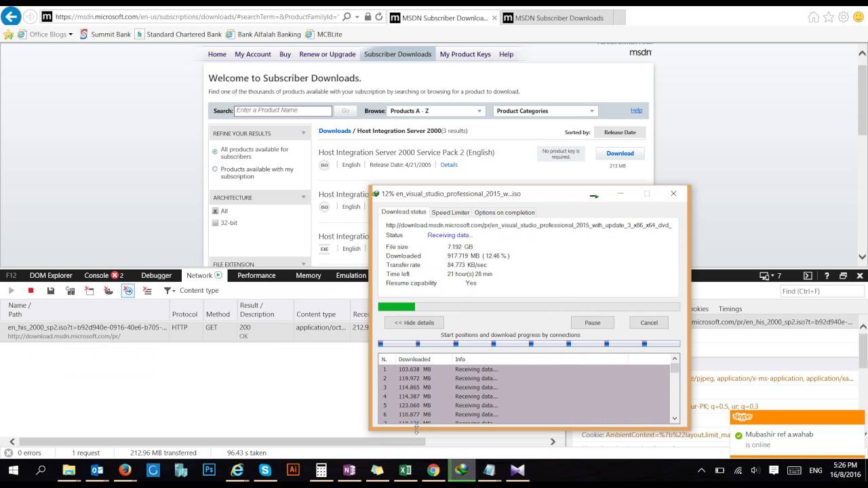
Task: Switch to Options on completion tab
Action: (505, 212)
